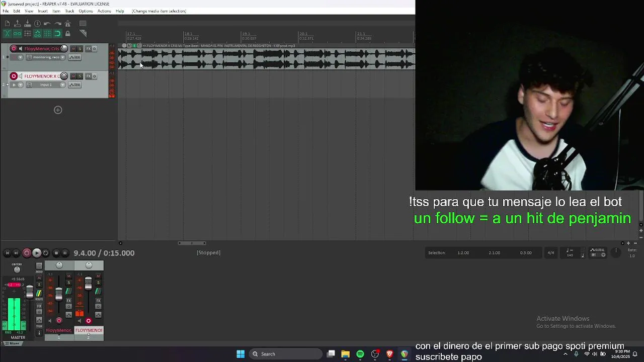Open project settings info icon
This screenshot has width=644, height=362.
point(37,24)
